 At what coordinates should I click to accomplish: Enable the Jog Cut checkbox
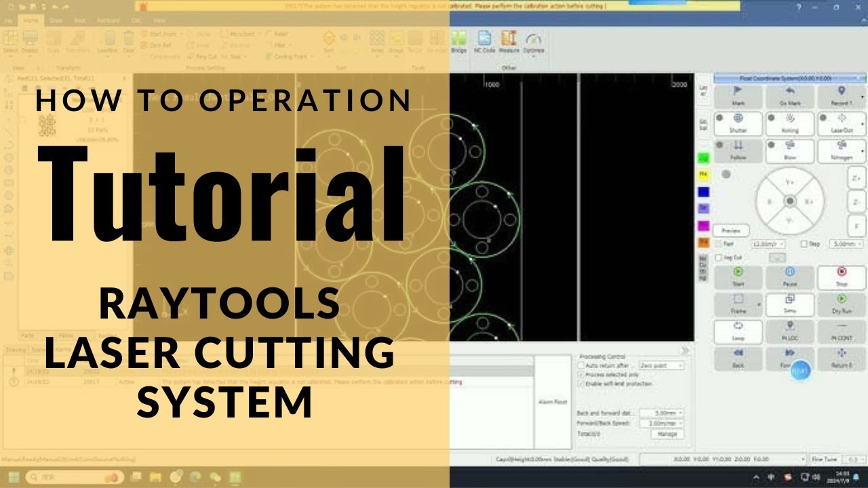click(719, 258)
